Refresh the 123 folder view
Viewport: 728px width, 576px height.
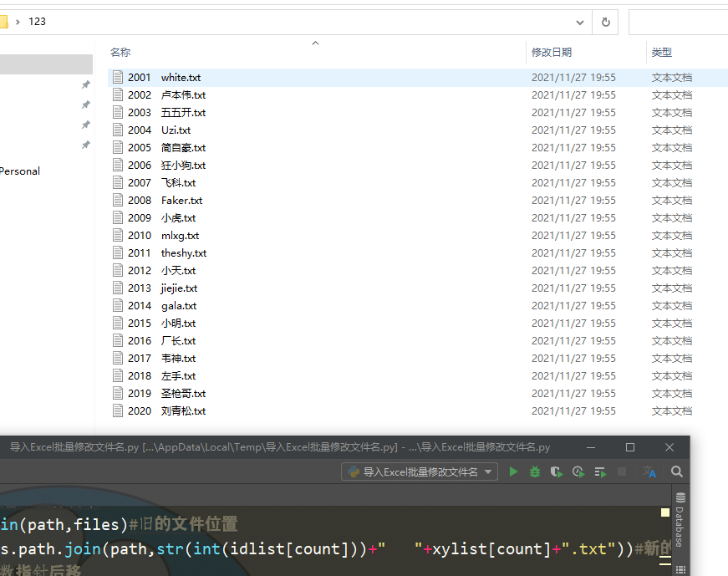tap(605, 22)
